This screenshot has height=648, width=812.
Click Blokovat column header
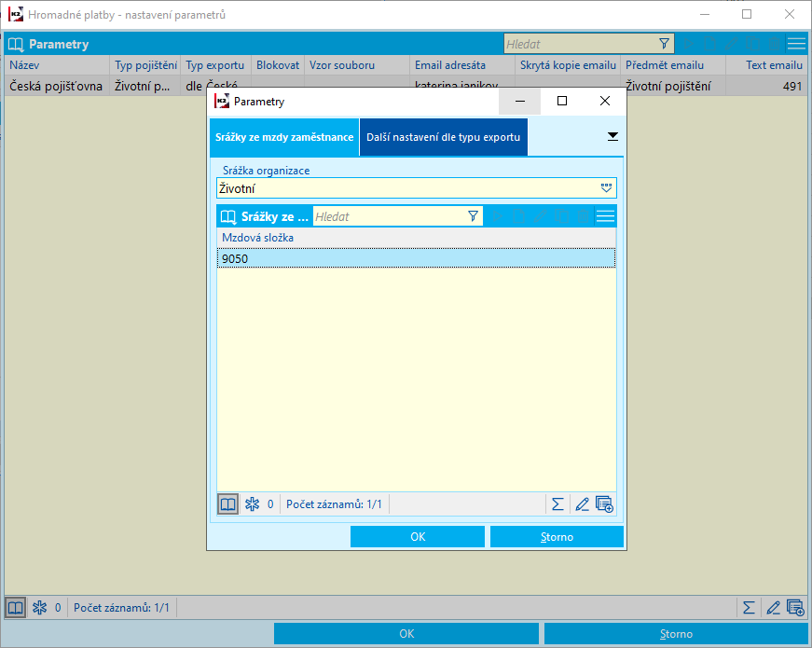tap(278, 65)
